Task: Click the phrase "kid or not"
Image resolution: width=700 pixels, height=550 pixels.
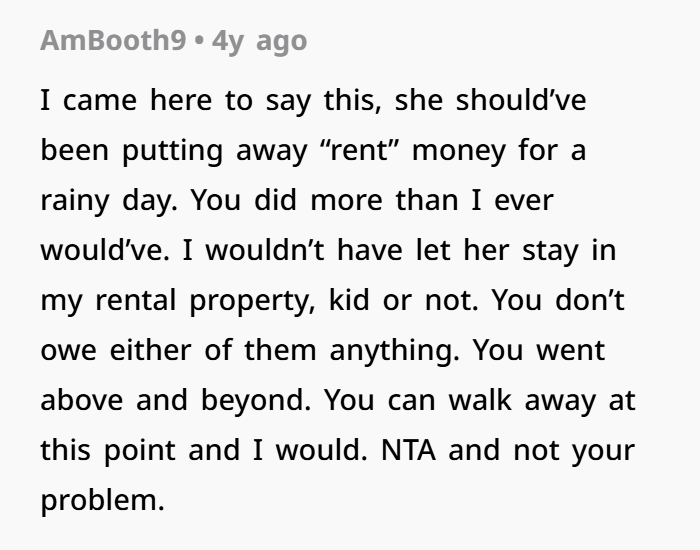Action: coord(404,300)
